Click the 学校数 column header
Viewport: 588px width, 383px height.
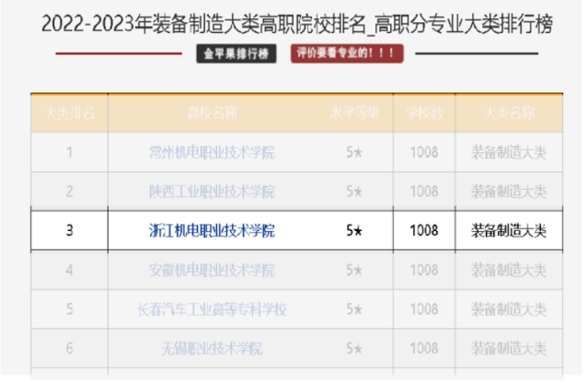(x=424, y=113)
